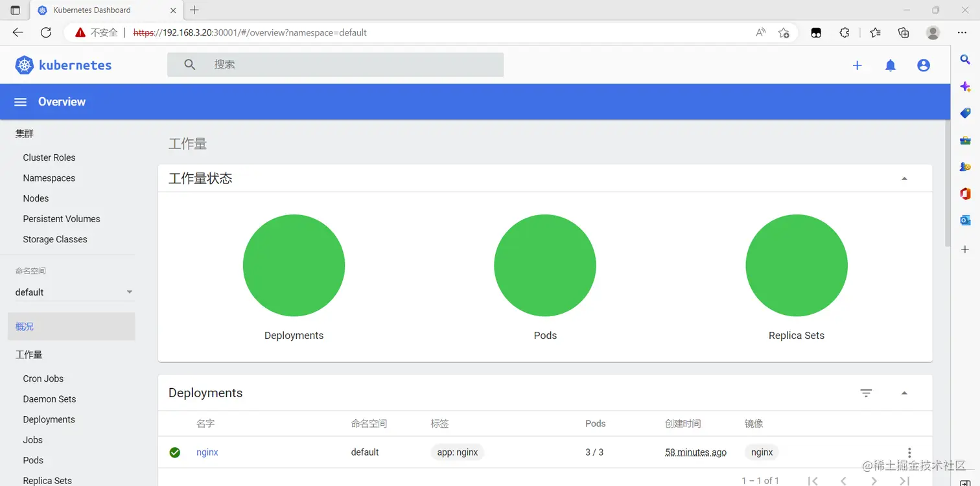Click the Kubernetes logo icon
The width and height of the screenshot is (980, 486).
[24, 65]
